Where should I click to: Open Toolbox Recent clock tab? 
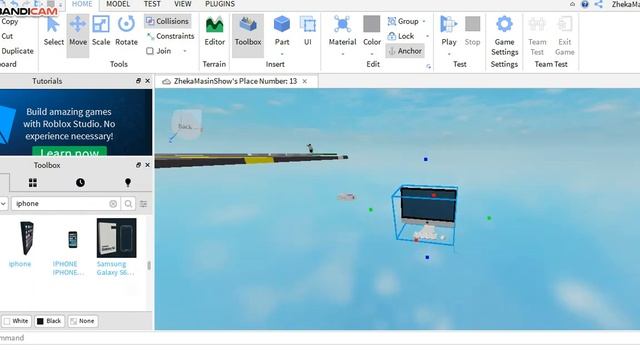coord(80,182)
